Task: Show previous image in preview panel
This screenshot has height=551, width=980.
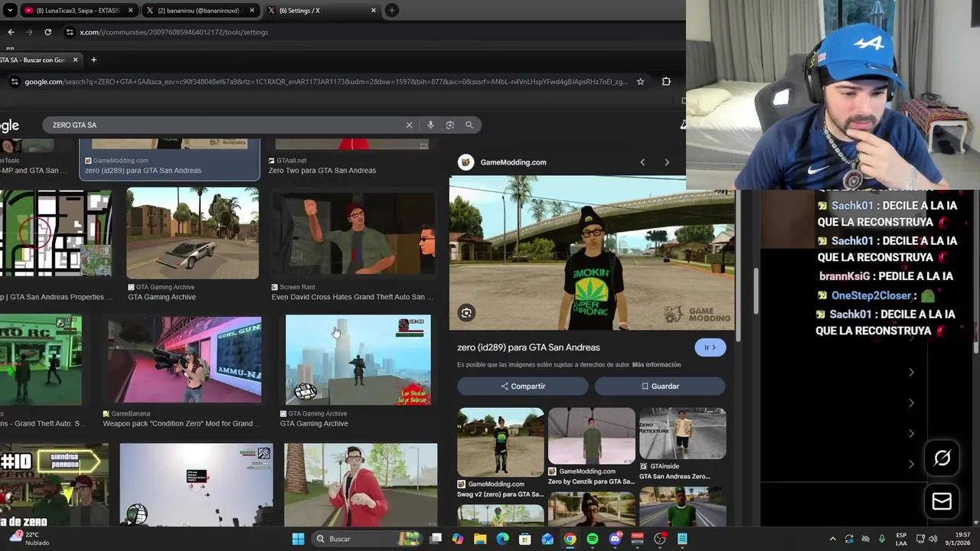Action: click(642, 162)
